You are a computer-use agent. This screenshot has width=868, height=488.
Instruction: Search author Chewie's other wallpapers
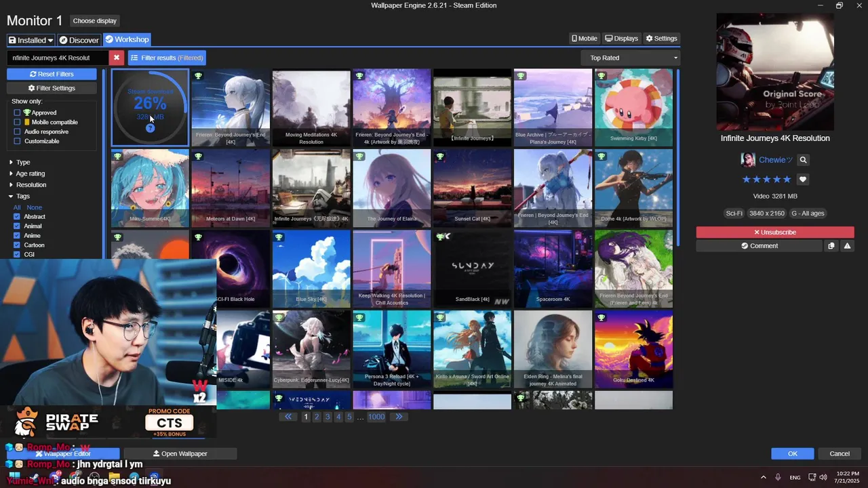(x=803, y=160)
